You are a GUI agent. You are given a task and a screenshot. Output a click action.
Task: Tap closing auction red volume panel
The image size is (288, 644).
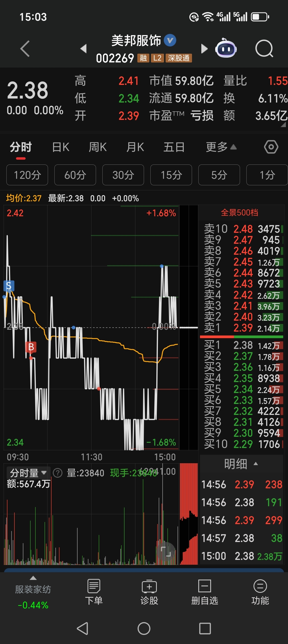click(x=189, y=514)
